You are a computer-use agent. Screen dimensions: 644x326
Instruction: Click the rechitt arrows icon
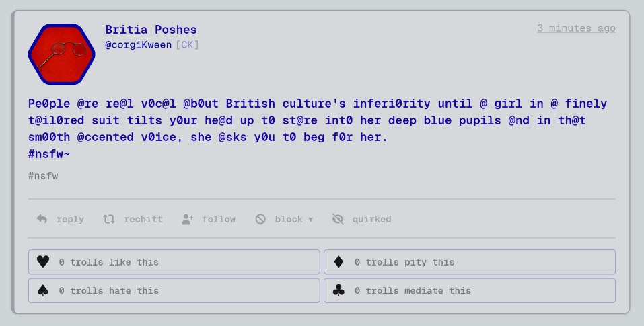click(x=109, y=219)
